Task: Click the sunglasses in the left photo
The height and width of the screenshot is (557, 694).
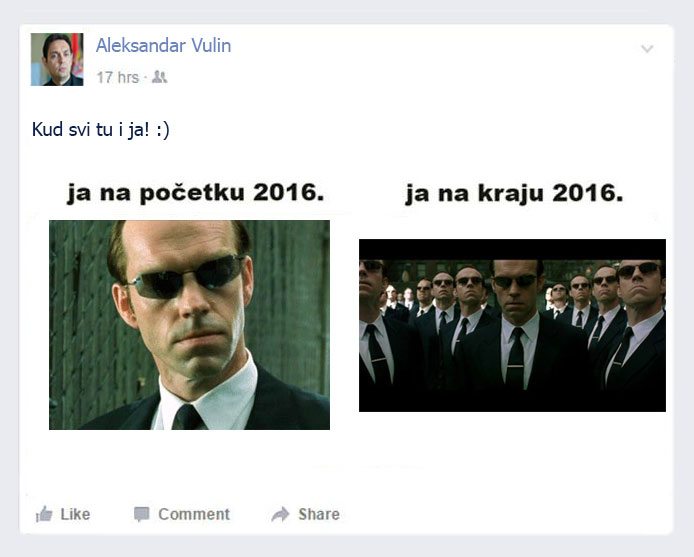Action: pyautogui.click(x=186, y=277)
